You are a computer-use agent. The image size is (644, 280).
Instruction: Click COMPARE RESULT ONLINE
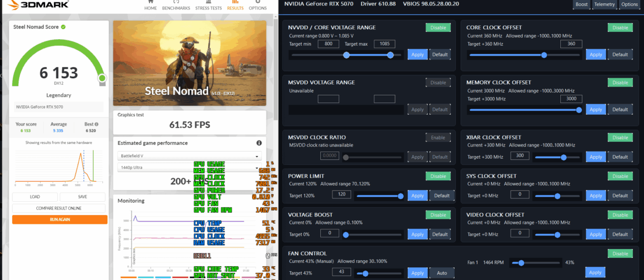click(x=59, y=208)
